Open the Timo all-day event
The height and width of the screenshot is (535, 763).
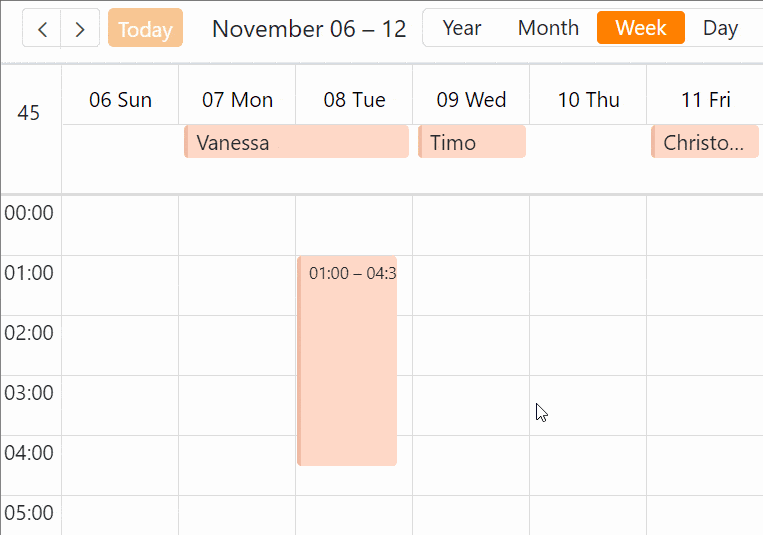[x=472, y=142]
